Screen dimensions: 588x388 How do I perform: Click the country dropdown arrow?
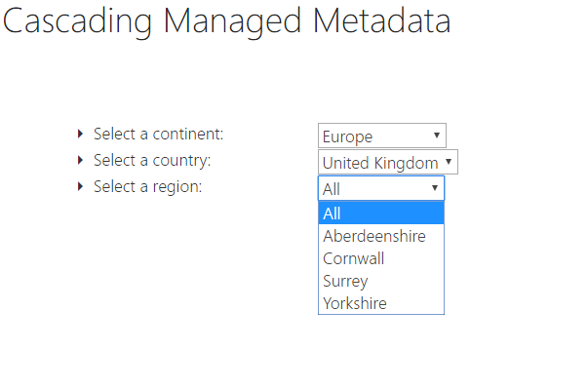449,162
